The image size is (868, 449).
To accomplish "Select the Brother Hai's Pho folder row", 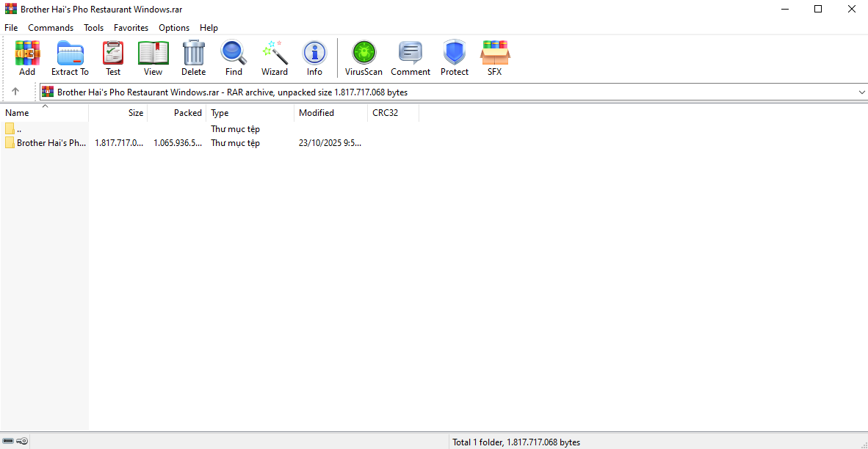I will (51, 143).
